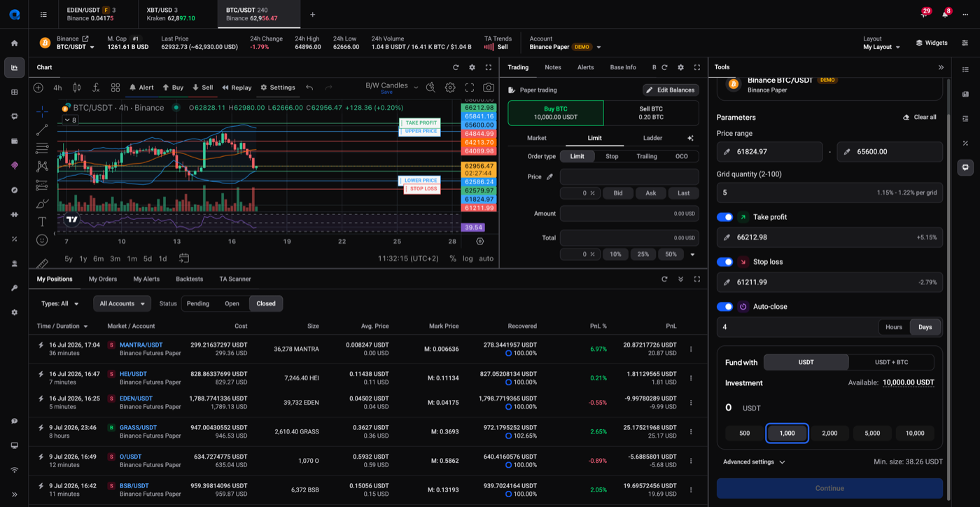Switch to the Base Info tab

coord(623,67)
